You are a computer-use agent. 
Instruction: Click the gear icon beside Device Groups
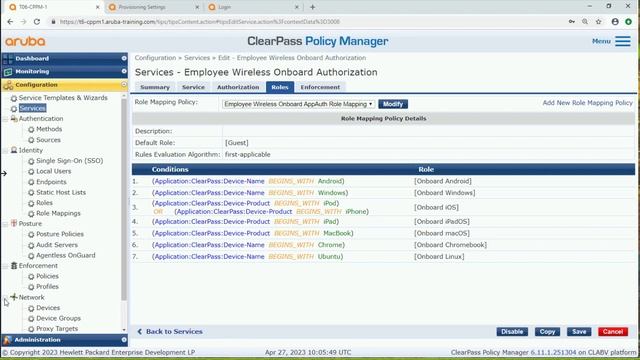click(31, 319)
